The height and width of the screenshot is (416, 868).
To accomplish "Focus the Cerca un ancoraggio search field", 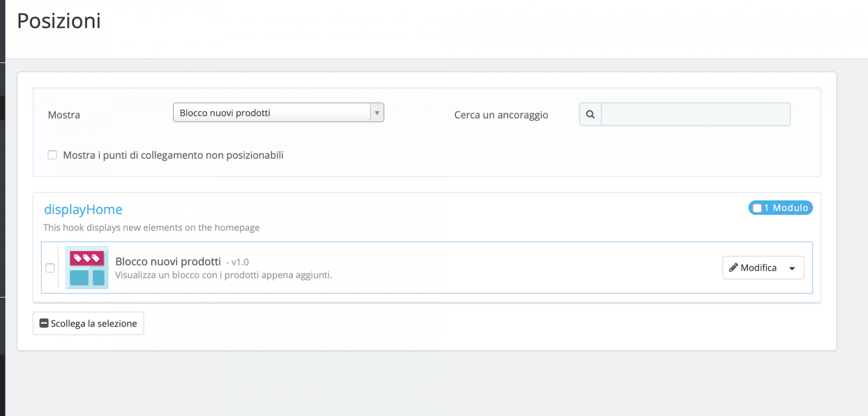I will 695,114.
